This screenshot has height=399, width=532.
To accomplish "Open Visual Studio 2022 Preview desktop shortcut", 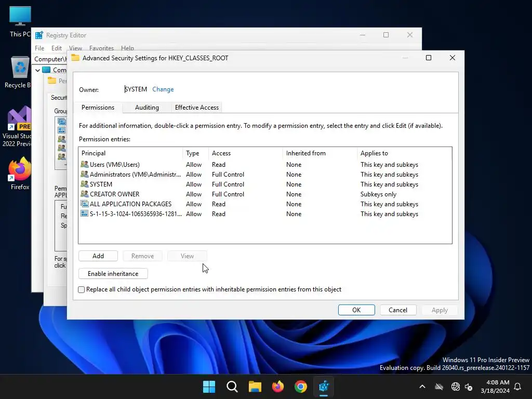I will tap(17, 127).
